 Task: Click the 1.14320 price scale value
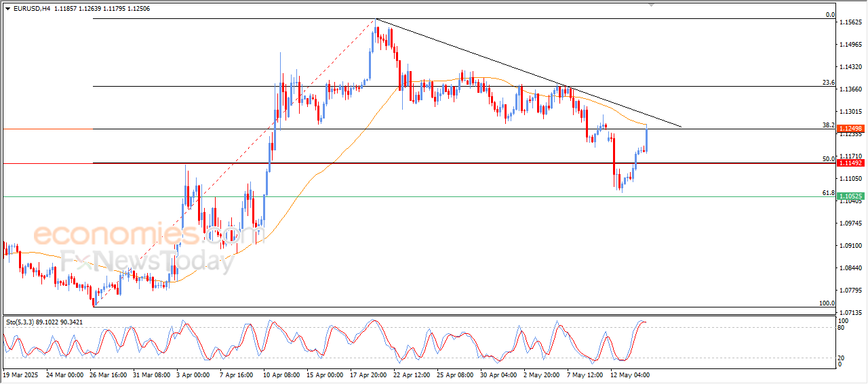(x=851, y=67)
